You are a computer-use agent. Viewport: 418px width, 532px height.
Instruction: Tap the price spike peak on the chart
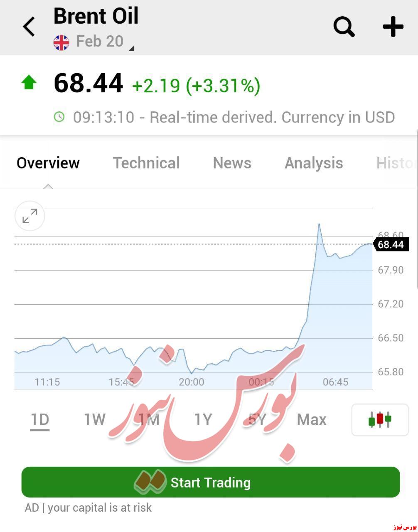[319, 224]
